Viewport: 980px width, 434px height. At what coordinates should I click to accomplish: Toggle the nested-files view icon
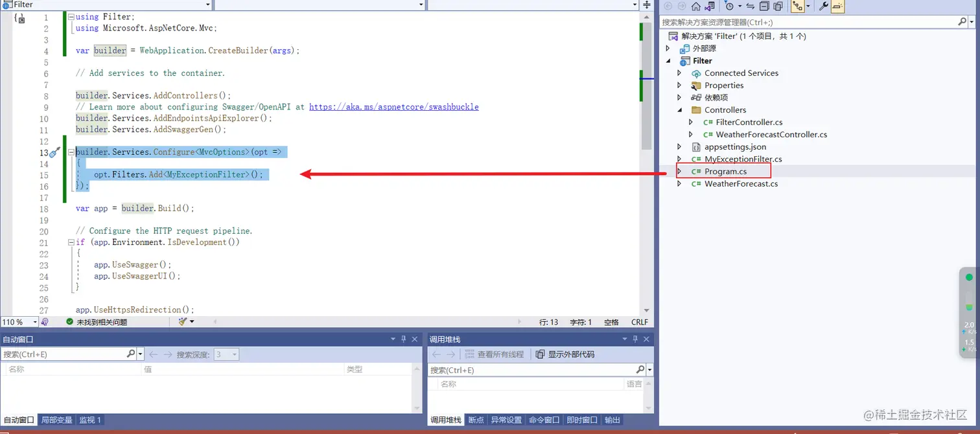pos(797,6)
